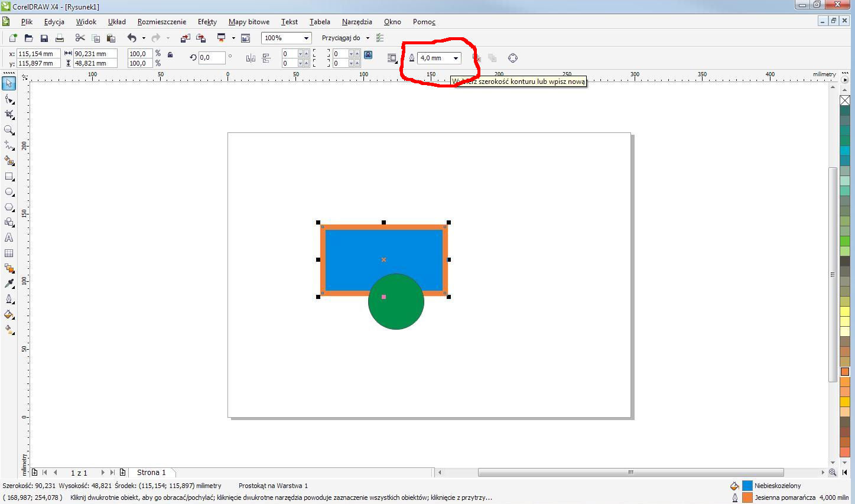Click the rotation angle input field

pos(211,58)
